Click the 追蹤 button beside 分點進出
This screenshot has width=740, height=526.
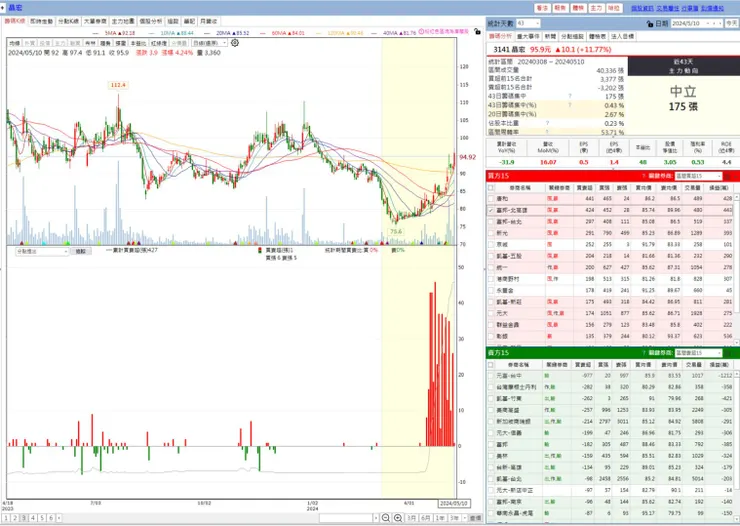coord(81,251)
